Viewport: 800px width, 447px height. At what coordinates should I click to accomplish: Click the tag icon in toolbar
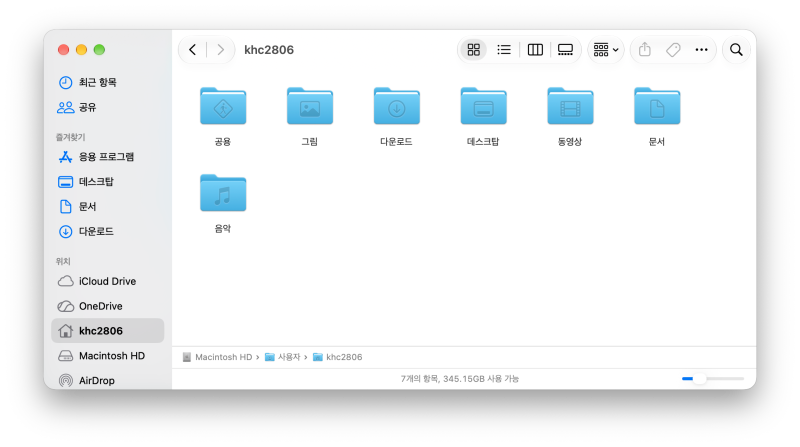tap(673, 49)
